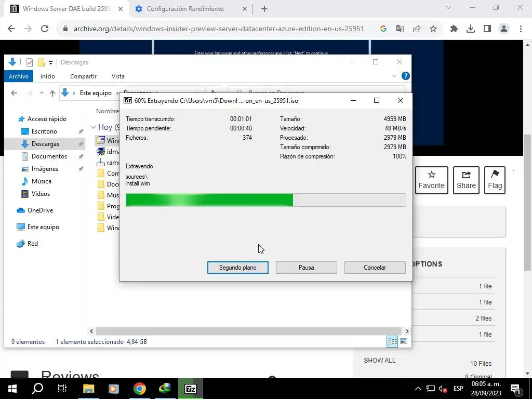Click Explorer help question mark icon
The width and height of the screenshot is (532, 399).
[x=405, y=76]
